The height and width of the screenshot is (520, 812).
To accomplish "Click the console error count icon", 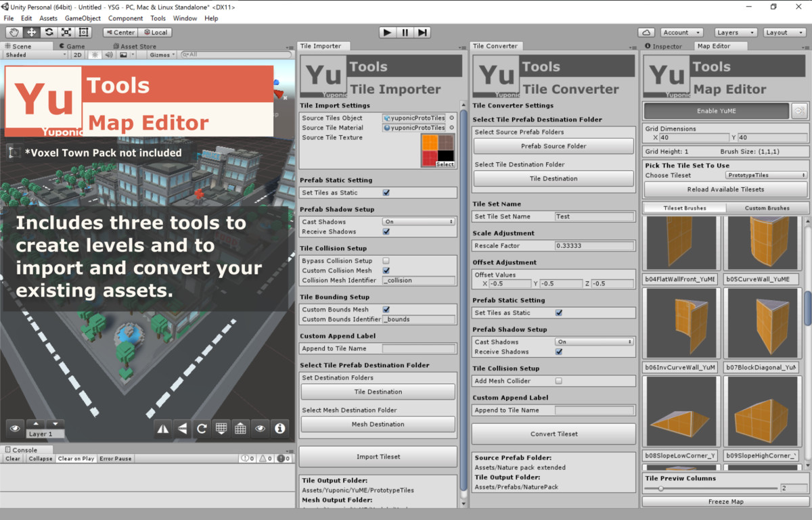I will click(285, 458).
